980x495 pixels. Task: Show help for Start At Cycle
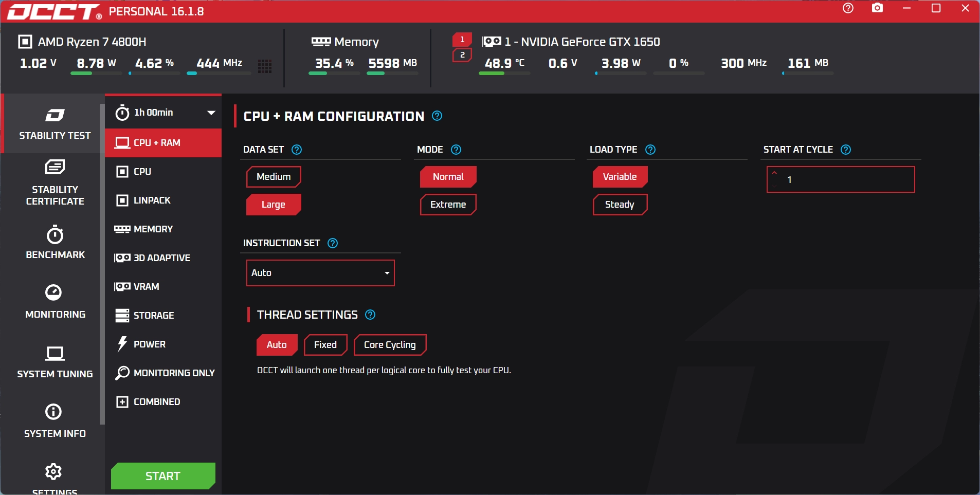tap(846, 150)
